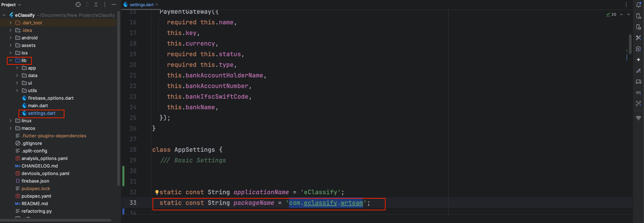
Task: Collapse the lib folder arrow
Action: [11, 60]
